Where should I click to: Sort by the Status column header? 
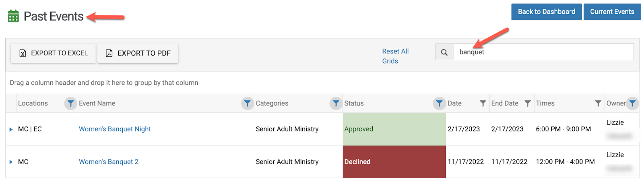(x=354, y=103)
